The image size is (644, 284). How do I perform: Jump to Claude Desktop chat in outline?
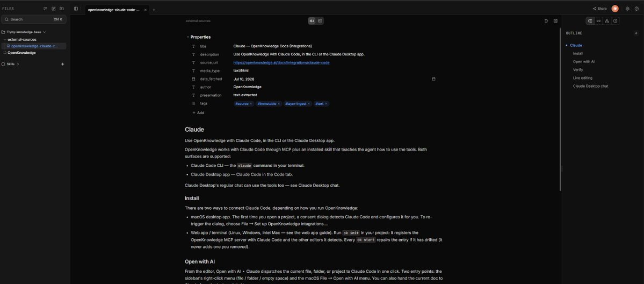[591, 86]
